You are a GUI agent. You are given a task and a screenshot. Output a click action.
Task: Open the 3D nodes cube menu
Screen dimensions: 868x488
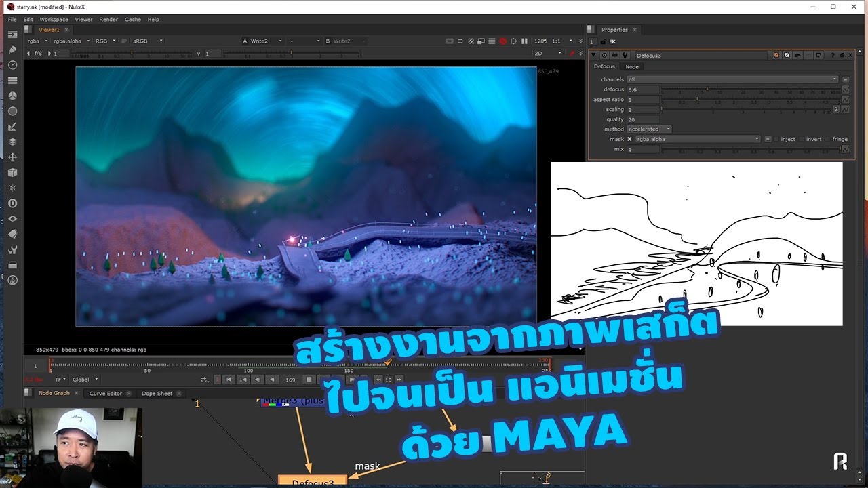pos(12,173)
